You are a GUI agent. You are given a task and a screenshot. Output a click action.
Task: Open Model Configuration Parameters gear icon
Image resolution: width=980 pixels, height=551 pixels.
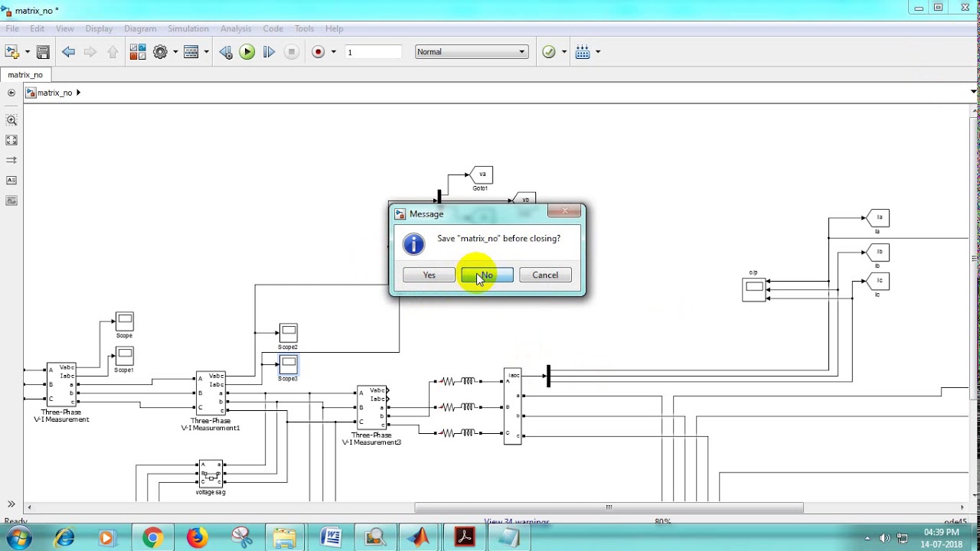(x=160, y=52)
